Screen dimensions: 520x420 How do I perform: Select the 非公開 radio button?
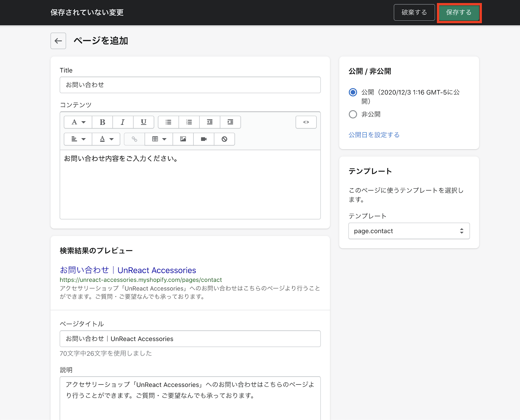(x=353, y=114)
